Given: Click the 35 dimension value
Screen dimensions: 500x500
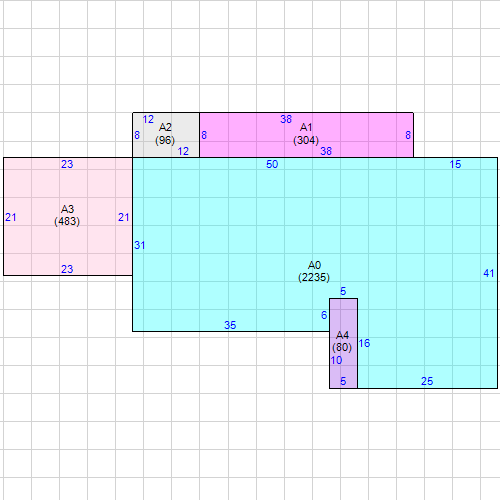Looking at the screenshot, I should [x=230, y=325].
